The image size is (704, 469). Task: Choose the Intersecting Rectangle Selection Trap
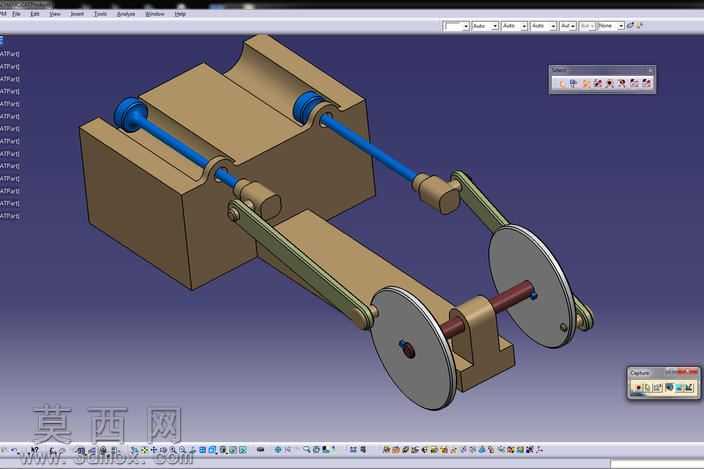click(598, 83)
